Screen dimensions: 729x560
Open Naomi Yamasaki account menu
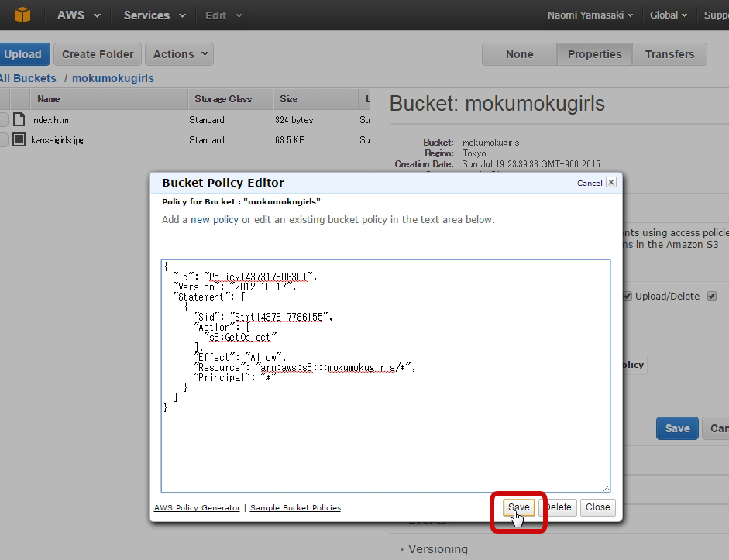pyautogui.click(x=590, y=15)
